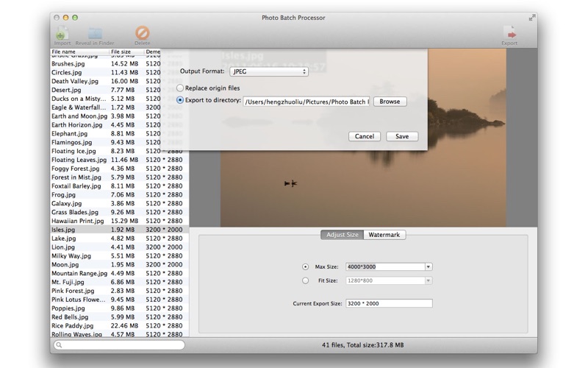Select the Fit Size radio button

305,280
